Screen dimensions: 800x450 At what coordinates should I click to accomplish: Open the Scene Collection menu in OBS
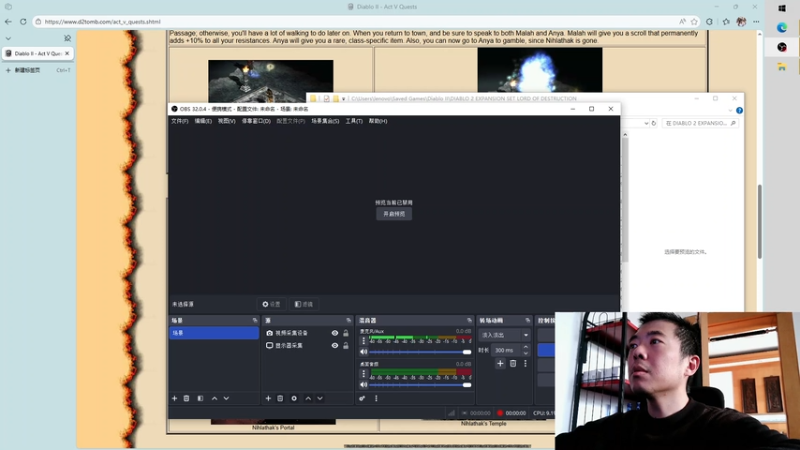pyautogui.click(x=325, y=121)
